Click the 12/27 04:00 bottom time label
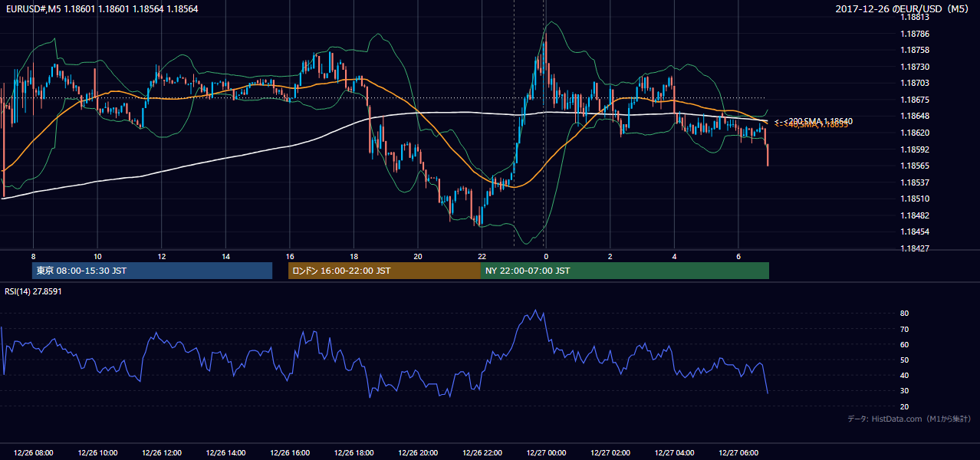This screenshot has height=460, width=980. [x=674, y=453]
